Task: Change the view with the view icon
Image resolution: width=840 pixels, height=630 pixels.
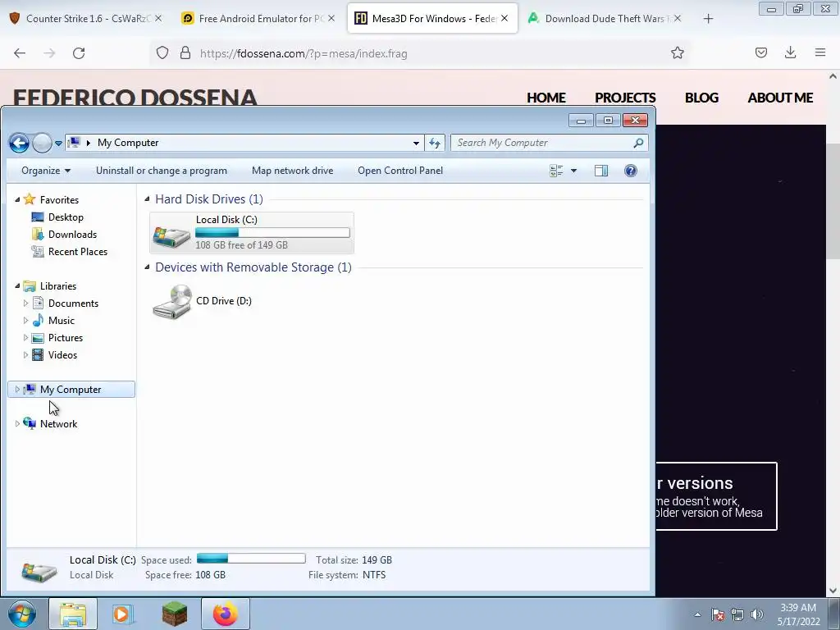Action: pos(556,171)
